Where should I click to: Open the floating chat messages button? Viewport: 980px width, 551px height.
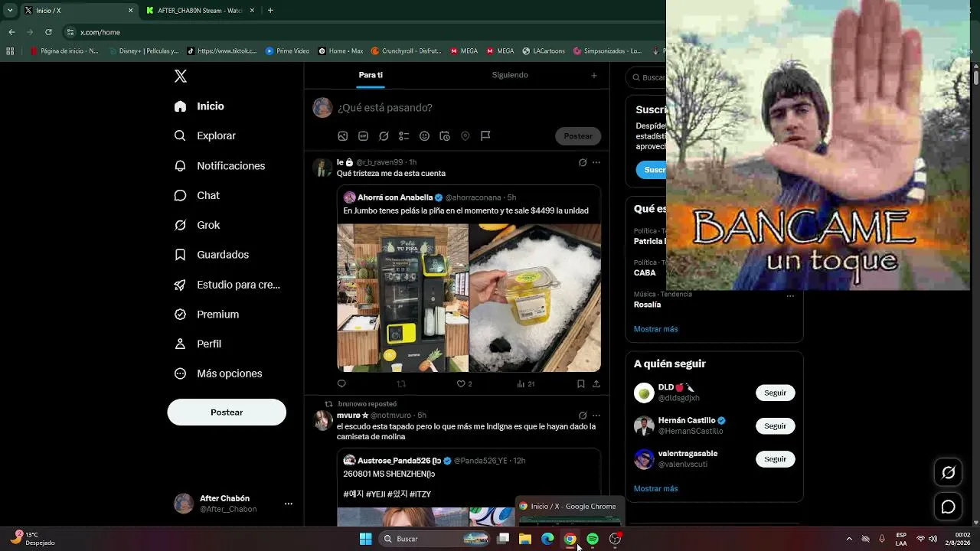click(949, 507)
